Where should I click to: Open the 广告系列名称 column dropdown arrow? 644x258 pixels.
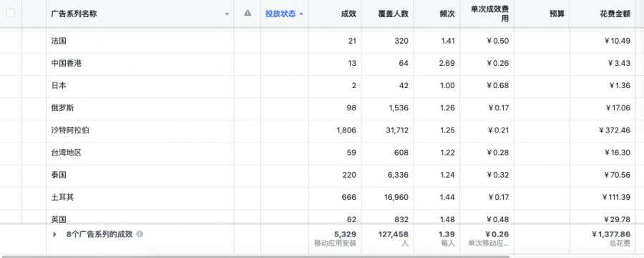227,14
